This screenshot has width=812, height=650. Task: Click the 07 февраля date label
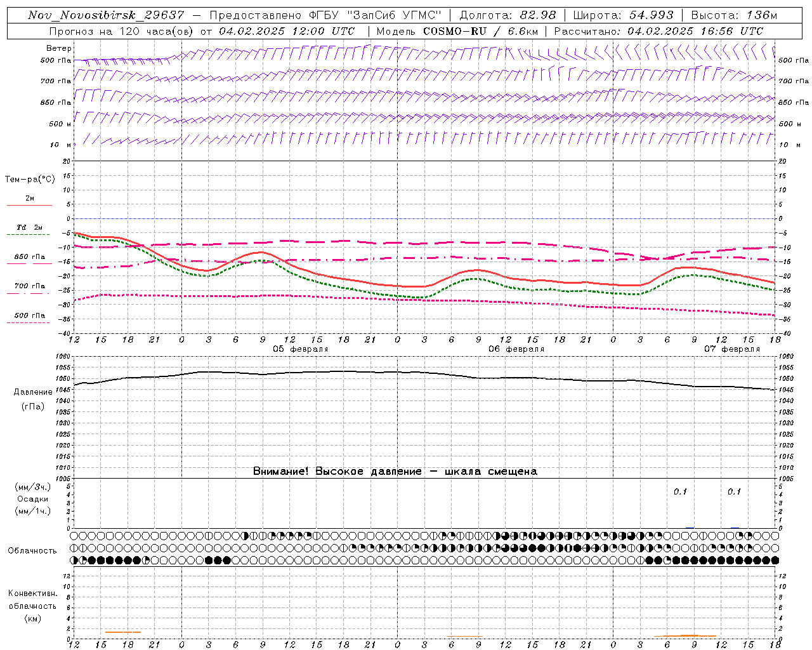click(x=732, y=349)
